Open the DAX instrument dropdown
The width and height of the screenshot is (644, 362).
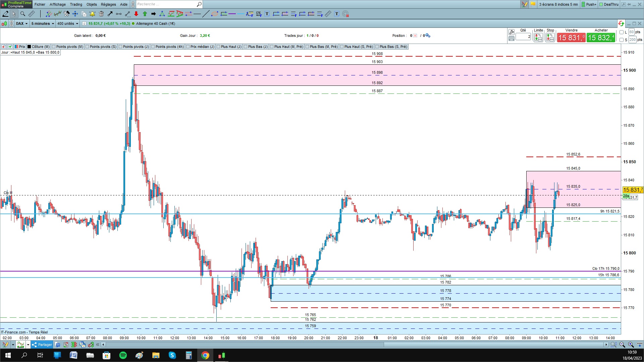pyautogui.click(x=22, y=23)
